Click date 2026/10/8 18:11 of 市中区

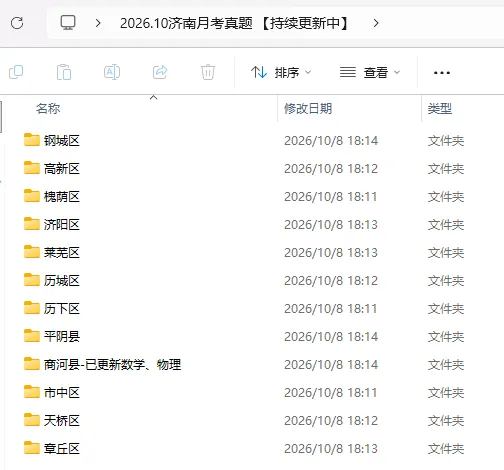coord(331,393)
